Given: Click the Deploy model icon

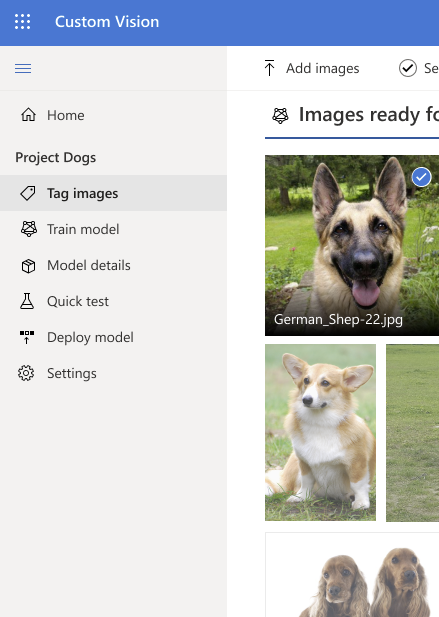Looking at the screenshot, I should (27, 337).
